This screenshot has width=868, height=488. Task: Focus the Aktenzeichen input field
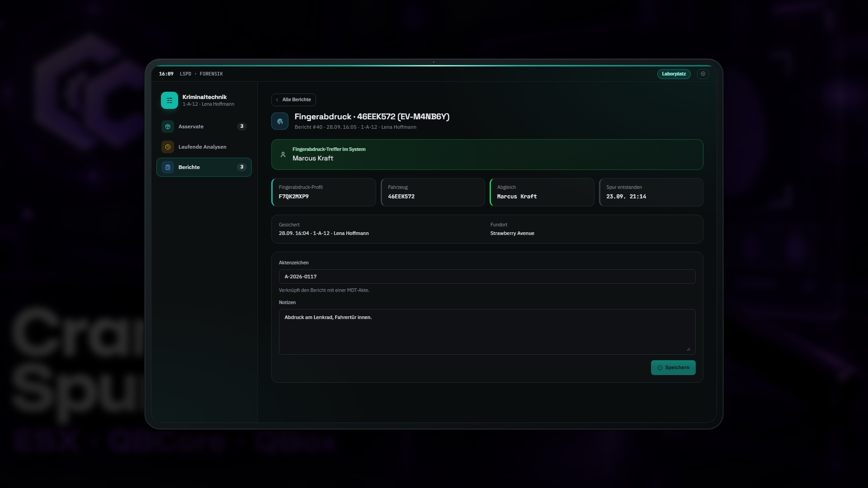coord(487,277)
